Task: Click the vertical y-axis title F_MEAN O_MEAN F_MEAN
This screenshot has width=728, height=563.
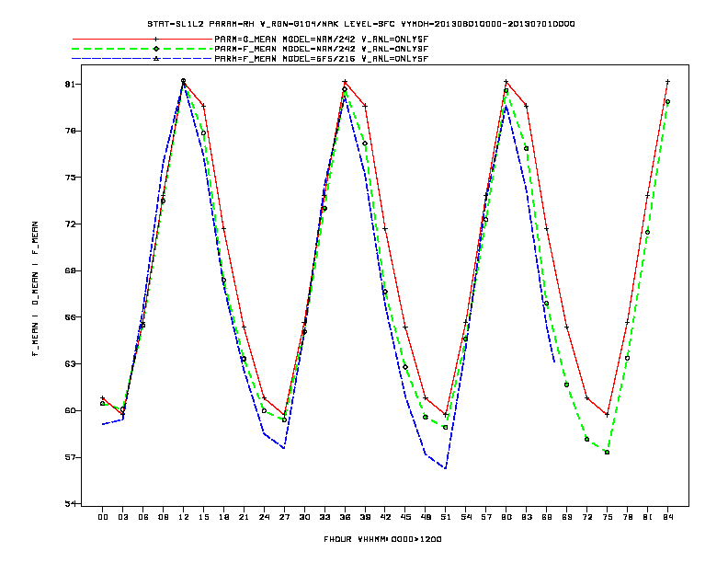Action: click(x=35, y=289)
